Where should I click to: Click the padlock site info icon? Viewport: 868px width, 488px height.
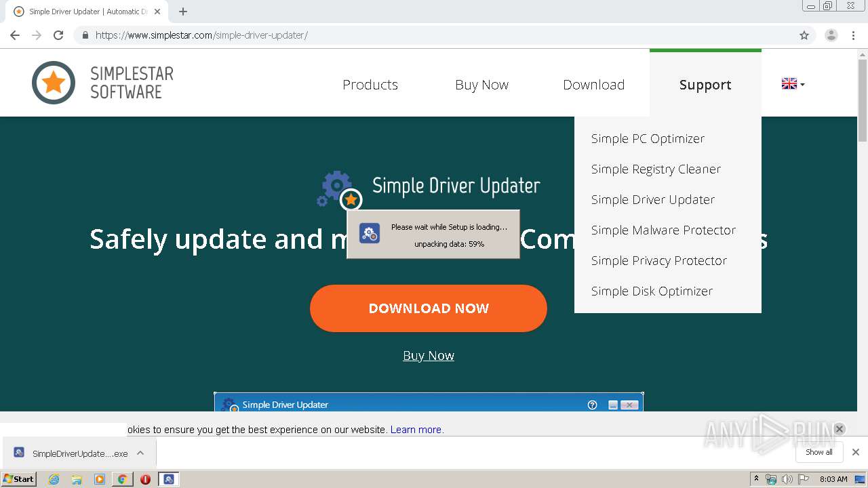(85, 35)
